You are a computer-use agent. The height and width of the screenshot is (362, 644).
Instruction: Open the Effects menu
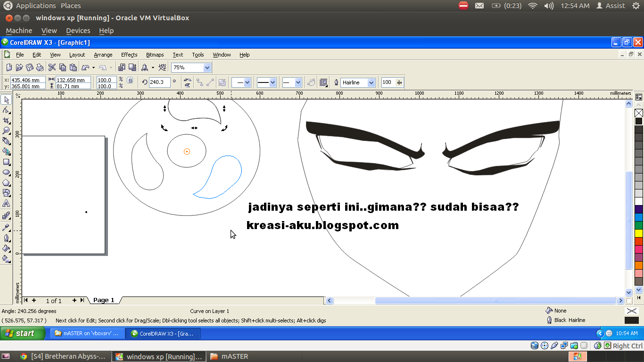[129, 55]
